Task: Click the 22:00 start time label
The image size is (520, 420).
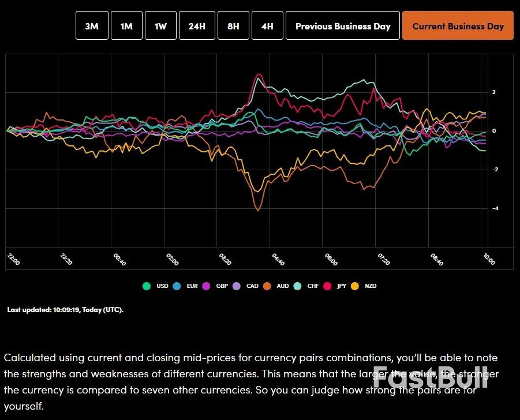Action: click(x=13, y=260)
